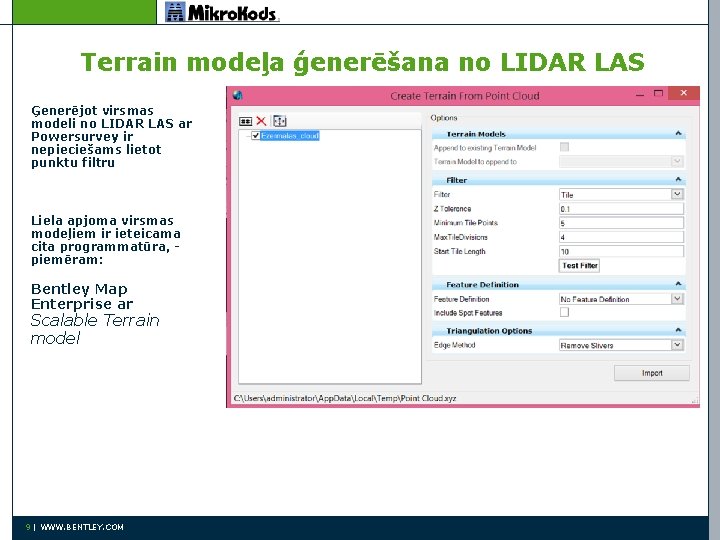Minimize the Create Terrain dialog
The width and height of the screenshot is (720, 540).
pos(640,95)
